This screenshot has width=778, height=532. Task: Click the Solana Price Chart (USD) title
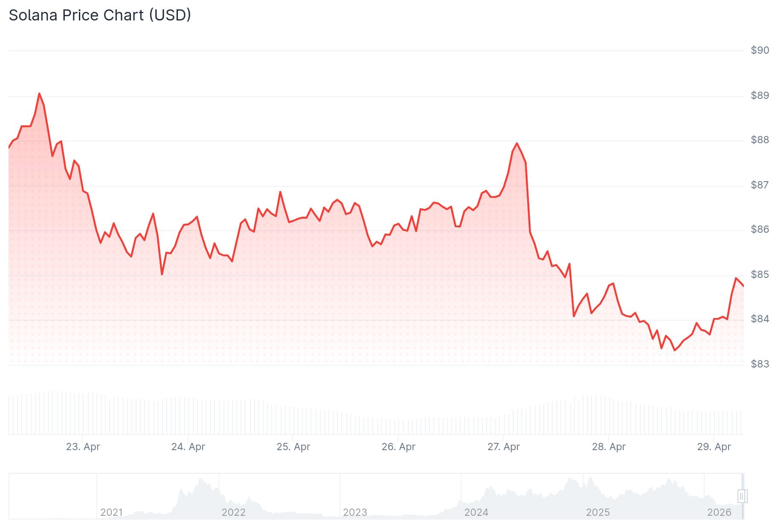click(x=100, y=15)
